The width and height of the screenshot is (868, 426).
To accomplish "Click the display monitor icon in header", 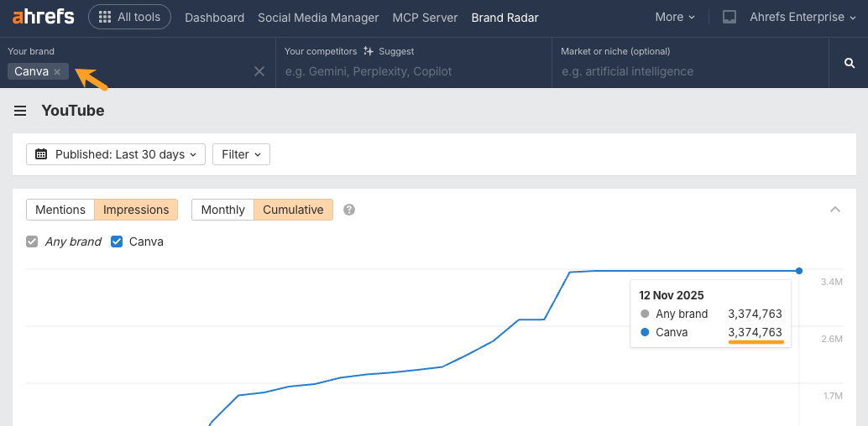I will (729, 17).
